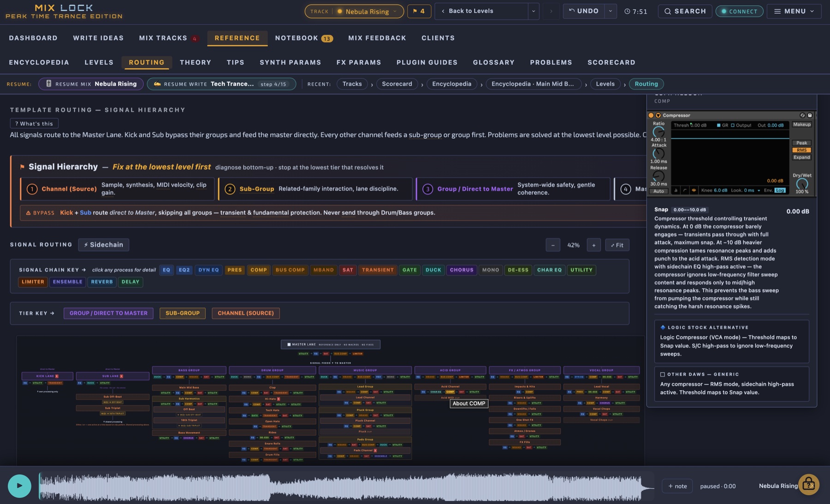Zoom in routing diagram with plus
This screenshot has height=504, width=830.
tap(593, 245)
